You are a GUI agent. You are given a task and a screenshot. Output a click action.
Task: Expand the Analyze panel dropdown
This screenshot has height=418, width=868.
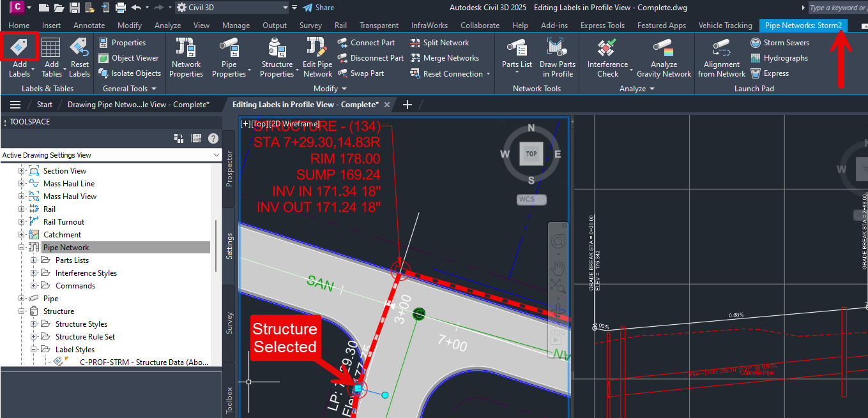coord(637,89)
